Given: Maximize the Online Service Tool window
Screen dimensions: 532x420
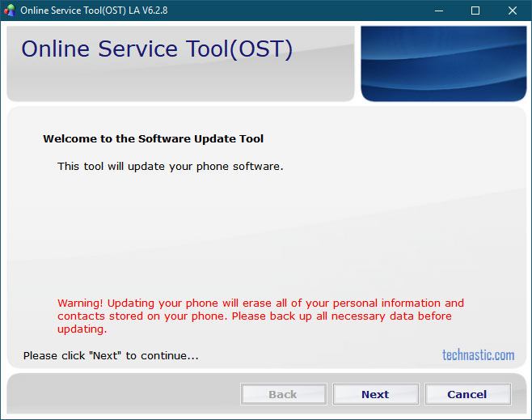Looking at the screenshot, I should point(475,11).
